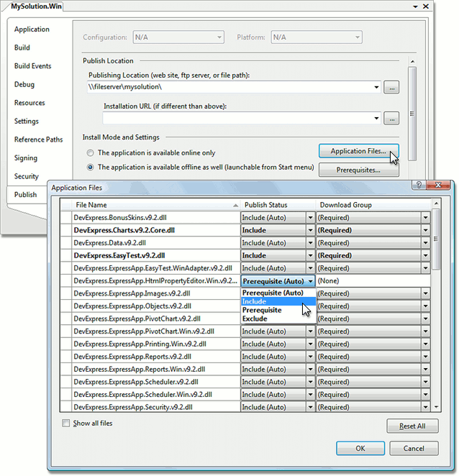Switch to the Security tab

click(x=26, y=176)
